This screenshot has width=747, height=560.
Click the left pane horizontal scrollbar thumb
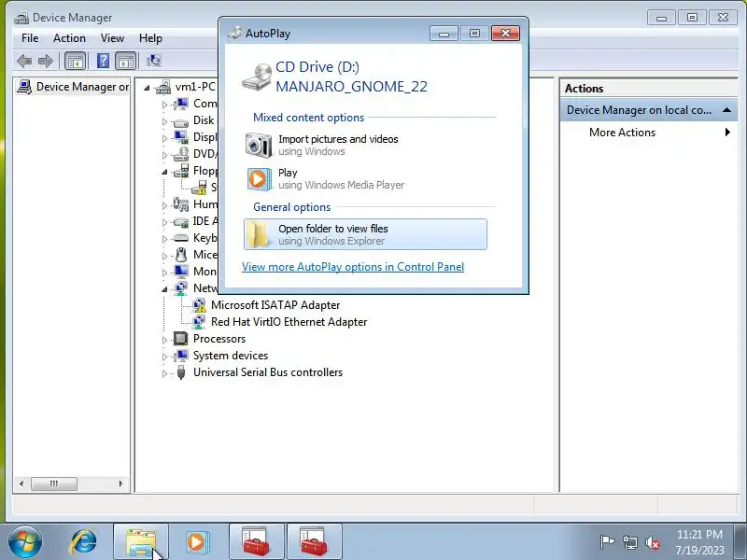point(54,483)
